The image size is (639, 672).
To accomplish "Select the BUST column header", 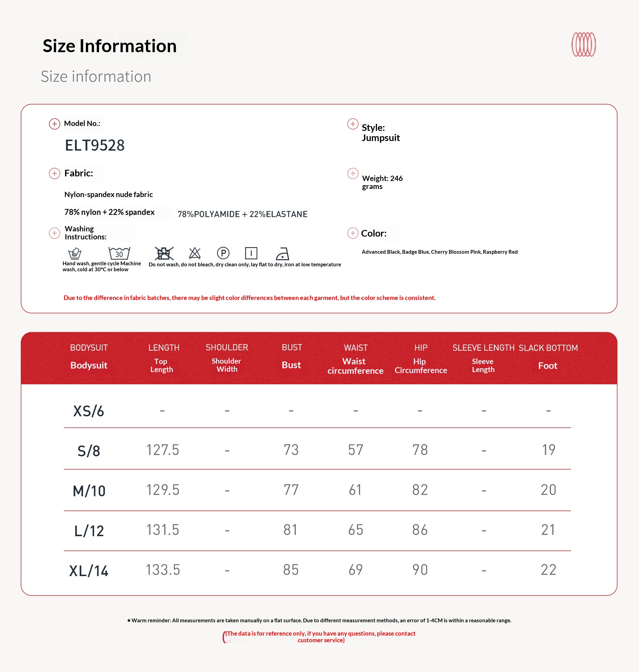I will [292, 348].
